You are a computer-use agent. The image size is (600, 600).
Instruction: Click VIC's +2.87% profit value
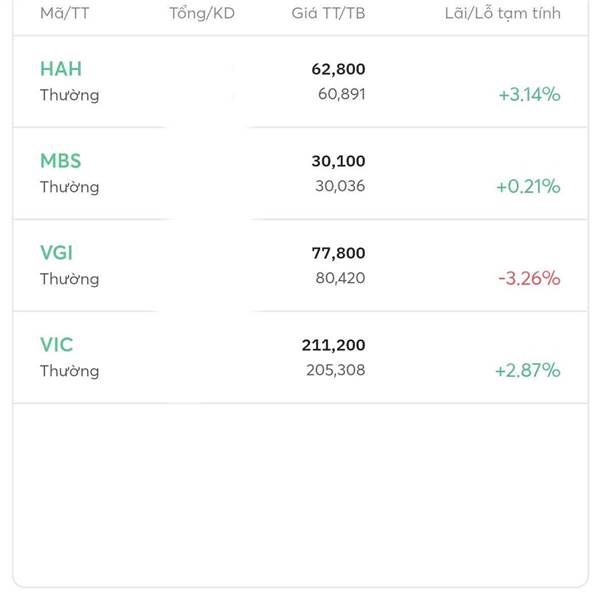point(528,371)
